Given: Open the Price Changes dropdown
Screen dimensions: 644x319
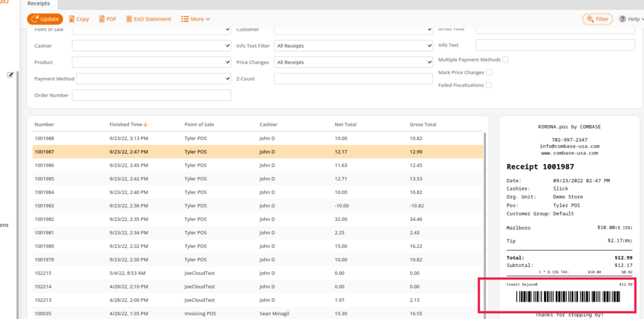Looking at the screenshot, I should click(x=353, y=62).
